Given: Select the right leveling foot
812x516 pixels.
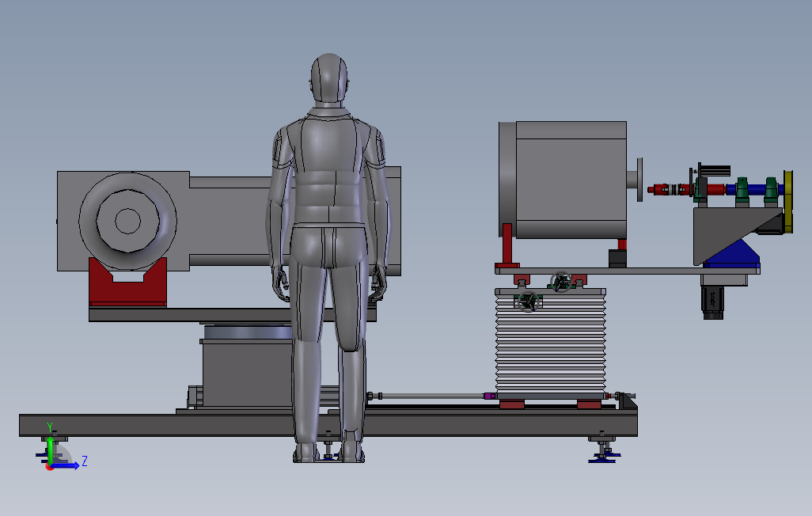Looking at the screenshot, I should [x=603, y=448].
